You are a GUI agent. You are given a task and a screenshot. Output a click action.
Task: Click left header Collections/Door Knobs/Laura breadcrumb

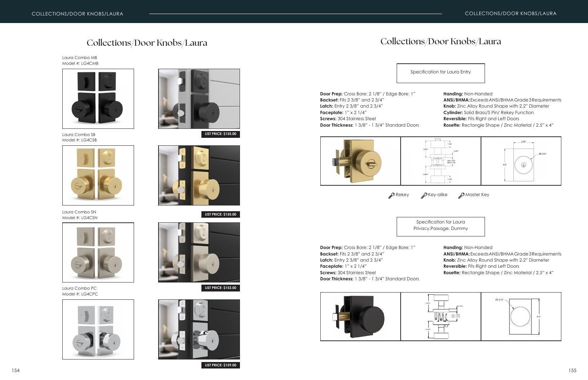pos(77,14)
